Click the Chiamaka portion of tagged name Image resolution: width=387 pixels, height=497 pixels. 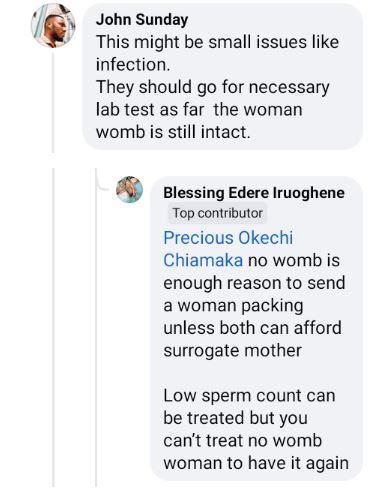tap(203, 260)
